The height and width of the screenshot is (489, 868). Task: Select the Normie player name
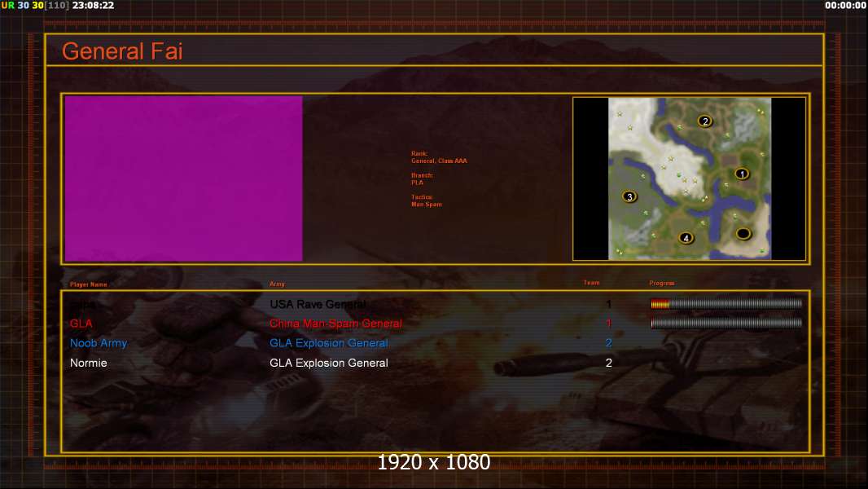click(89, 363)
